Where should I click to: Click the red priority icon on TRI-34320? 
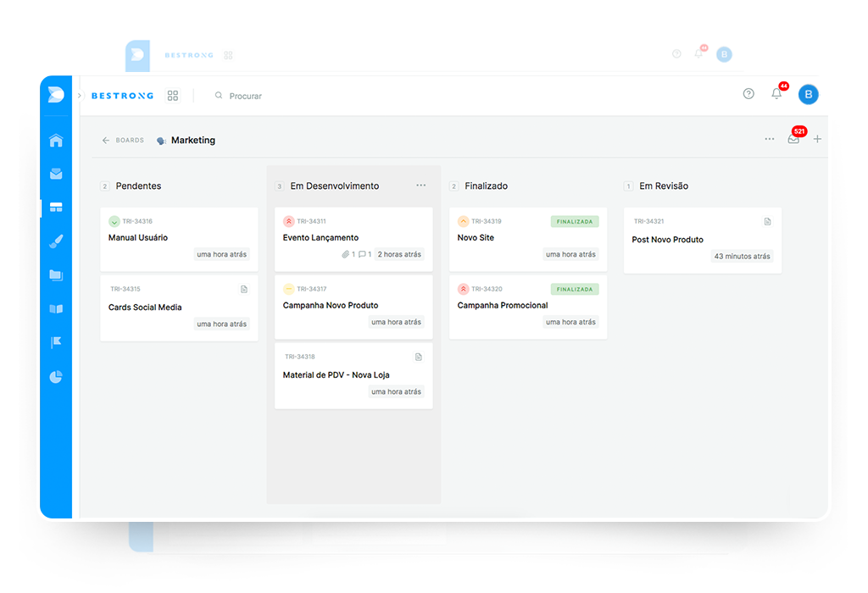coord(463,290)
